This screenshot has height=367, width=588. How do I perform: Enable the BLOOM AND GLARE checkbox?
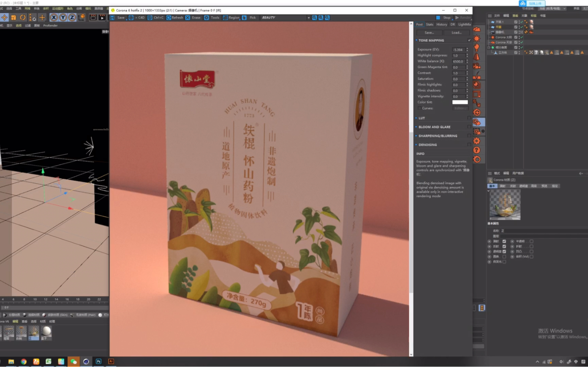point(469,127)
